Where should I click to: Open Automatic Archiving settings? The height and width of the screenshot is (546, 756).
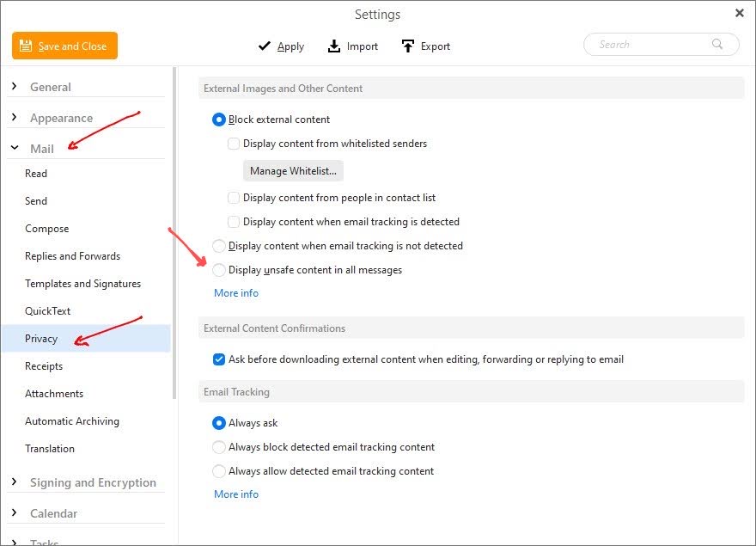[72, 421]
